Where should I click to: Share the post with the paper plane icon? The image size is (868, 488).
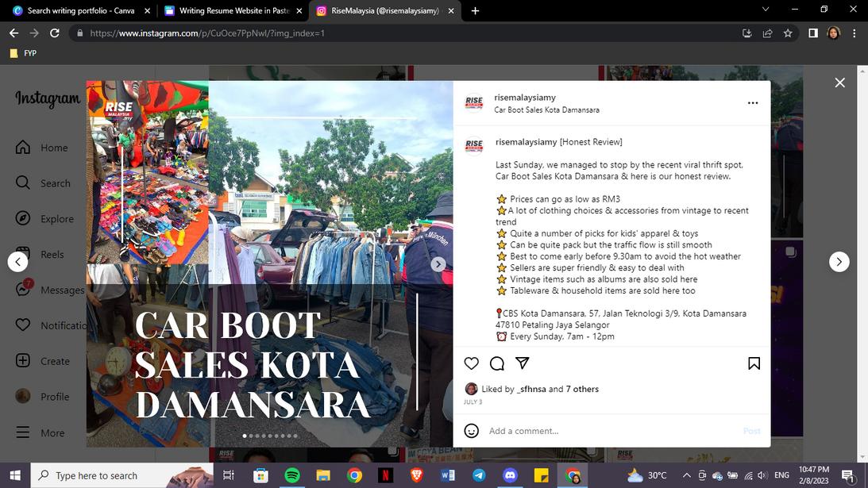522,363
